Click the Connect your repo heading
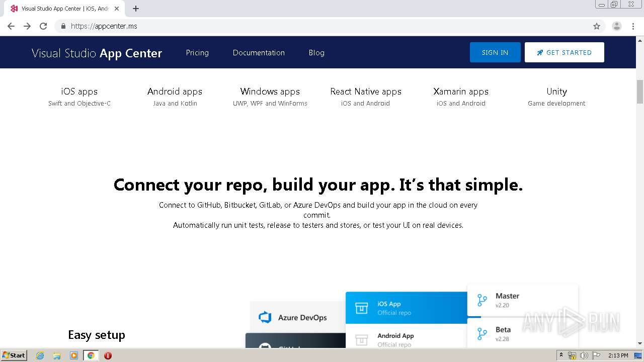This screenshot has height=362, width=644. 318,185
